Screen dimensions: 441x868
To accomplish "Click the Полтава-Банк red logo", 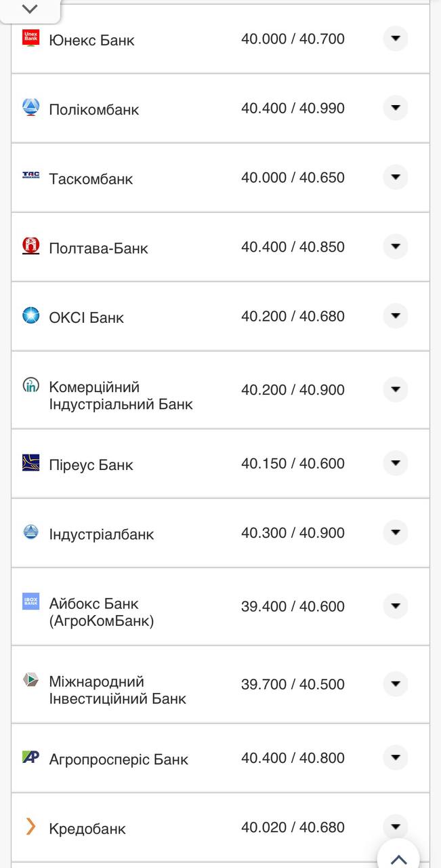I will pos(30,246).
